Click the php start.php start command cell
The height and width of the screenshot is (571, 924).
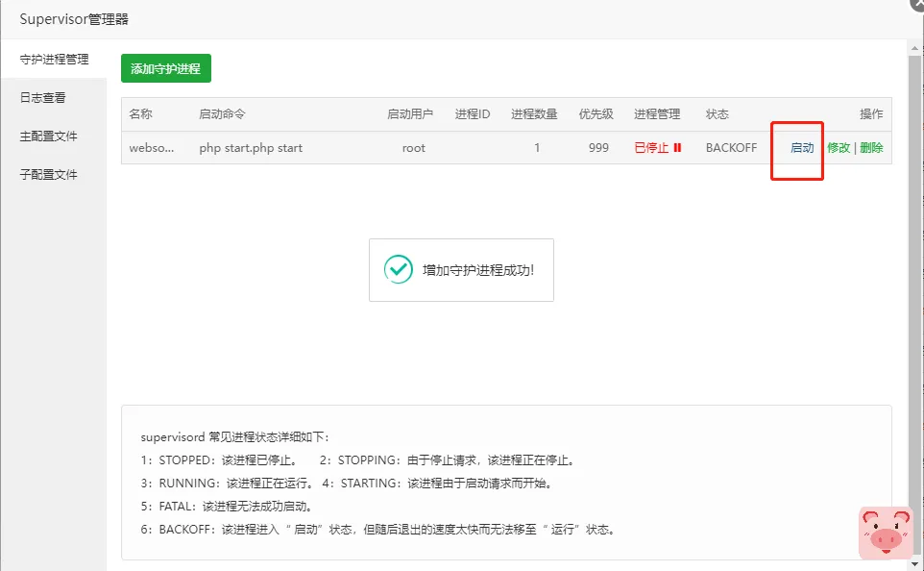tap(251, 147)
